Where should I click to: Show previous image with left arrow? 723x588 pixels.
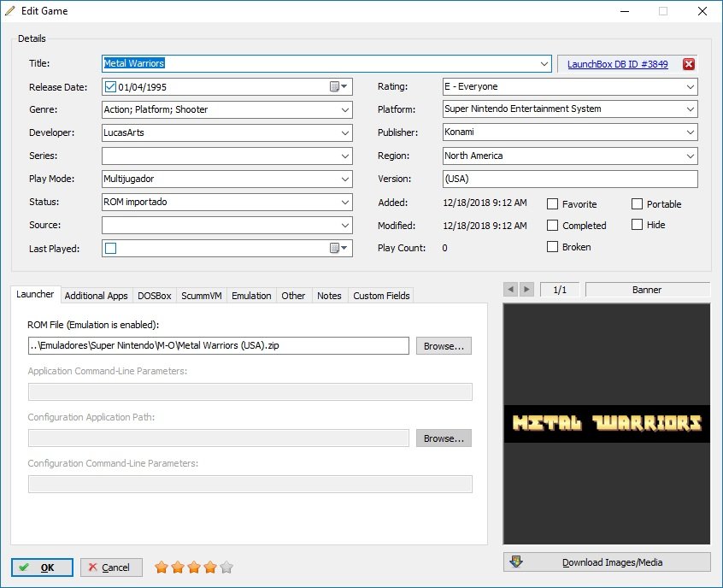[x=510, y=290]
